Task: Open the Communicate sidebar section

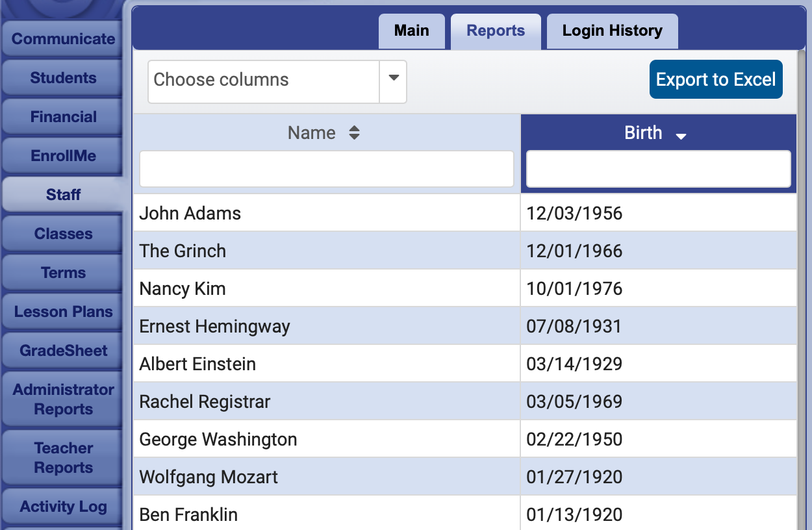Action: pyautogui.click(x=63, y=39)
